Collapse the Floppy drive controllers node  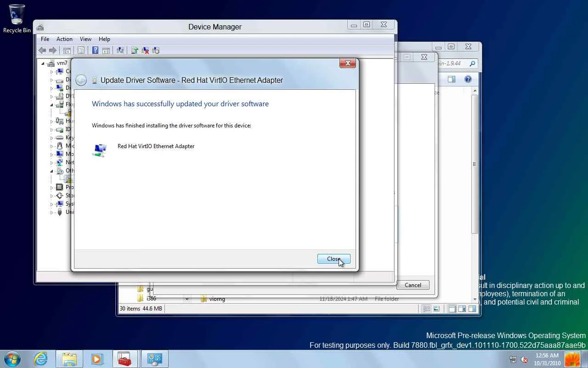[51, 104]
